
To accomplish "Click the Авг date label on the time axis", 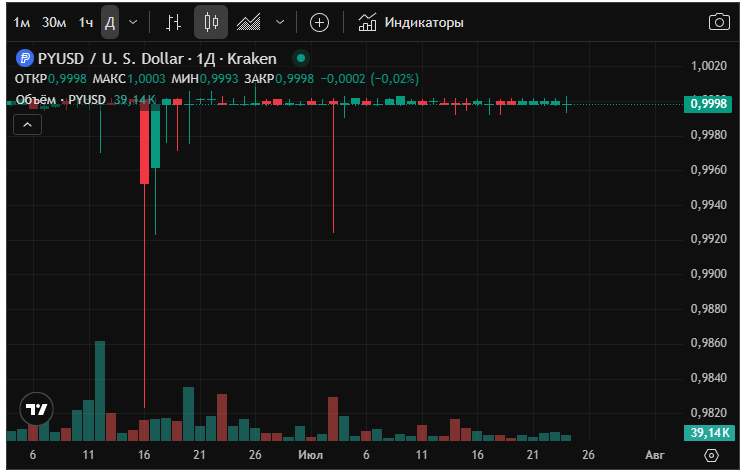I will click(x=655, y=455).
